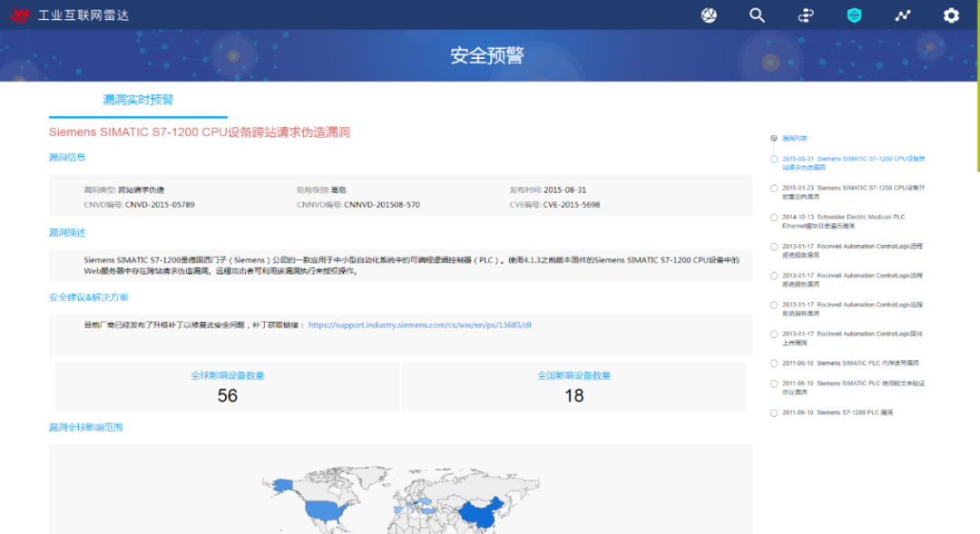This screenshot has width=980, height=534.
Task: Select radio for Siemens SIMATIC PLC 内存读写漏洞
Action: tap(774, 364)
